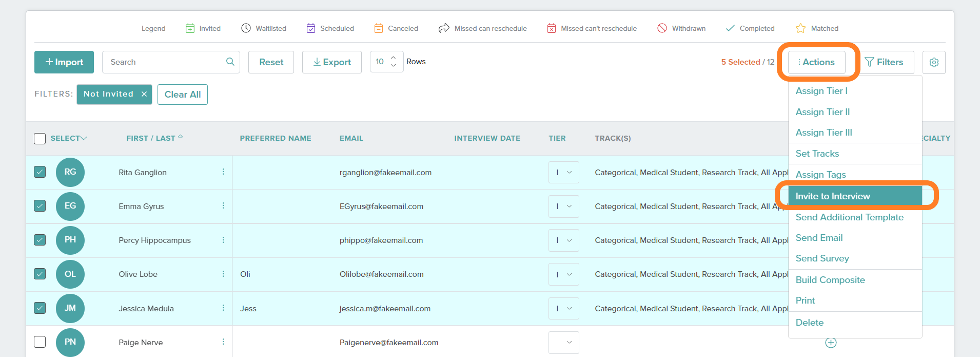Select Send Survey in Actions menu

tap(822, 258)
